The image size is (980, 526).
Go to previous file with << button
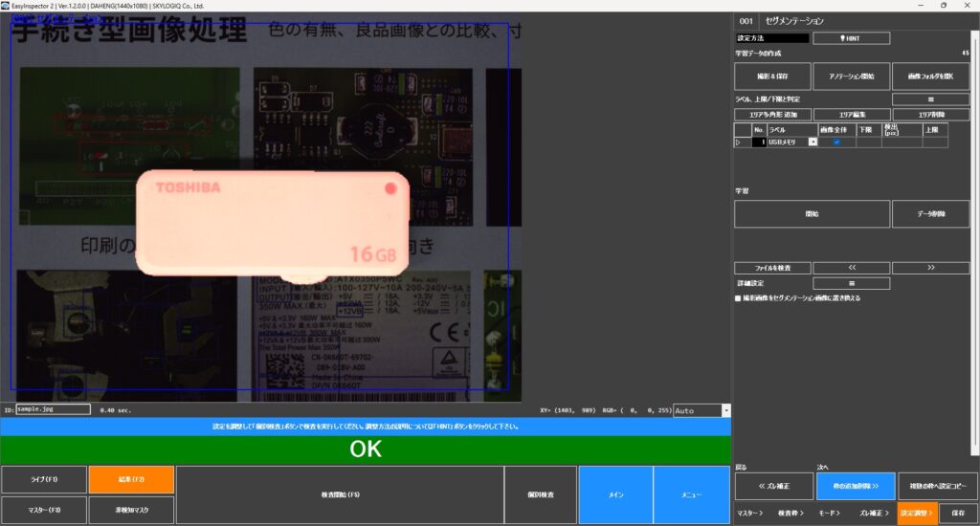point(851,268)
